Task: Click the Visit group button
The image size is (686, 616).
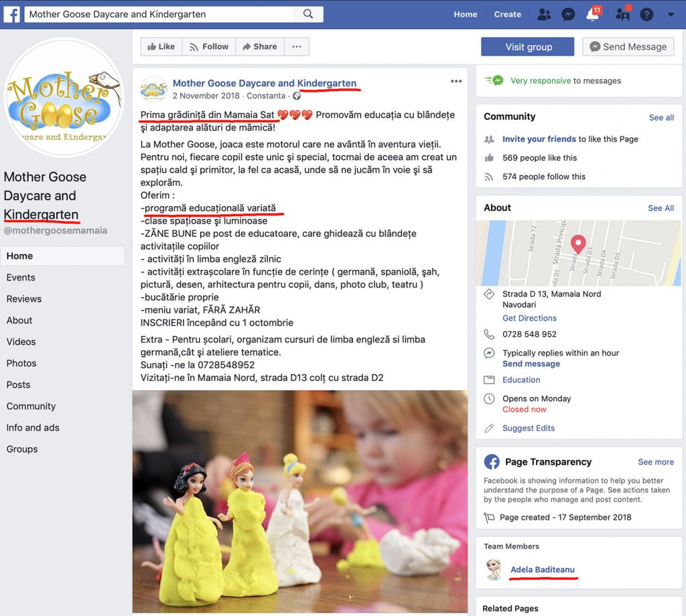Action: [x=528, y=47]
